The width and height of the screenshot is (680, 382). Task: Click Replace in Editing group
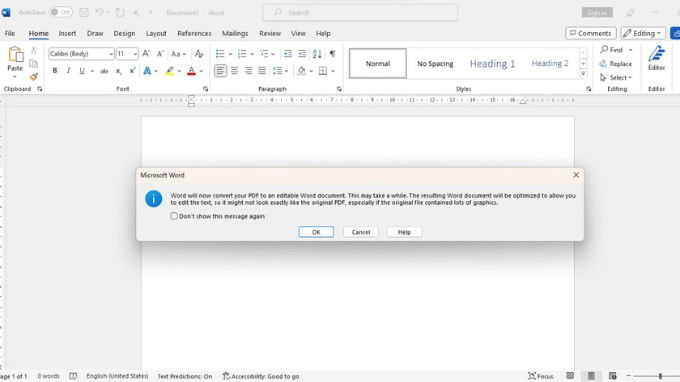coord(616,64)
